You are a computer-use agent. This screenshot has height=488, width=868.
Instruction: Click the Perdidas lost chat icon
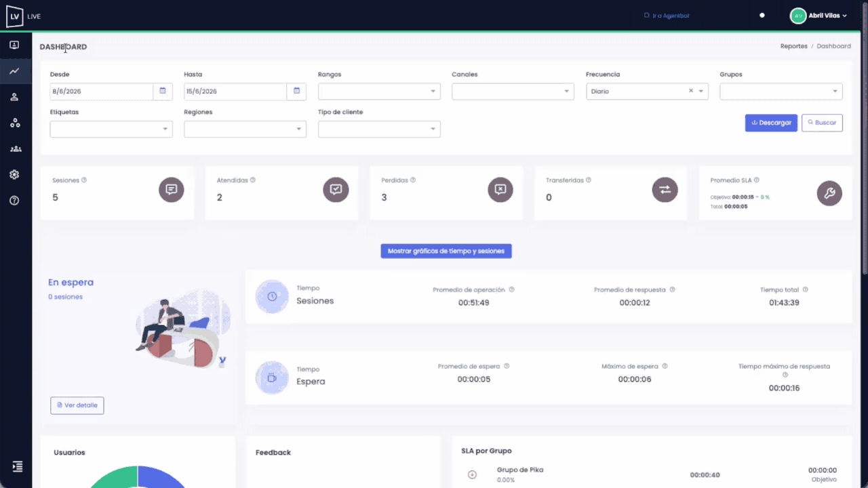click(500, 190)
